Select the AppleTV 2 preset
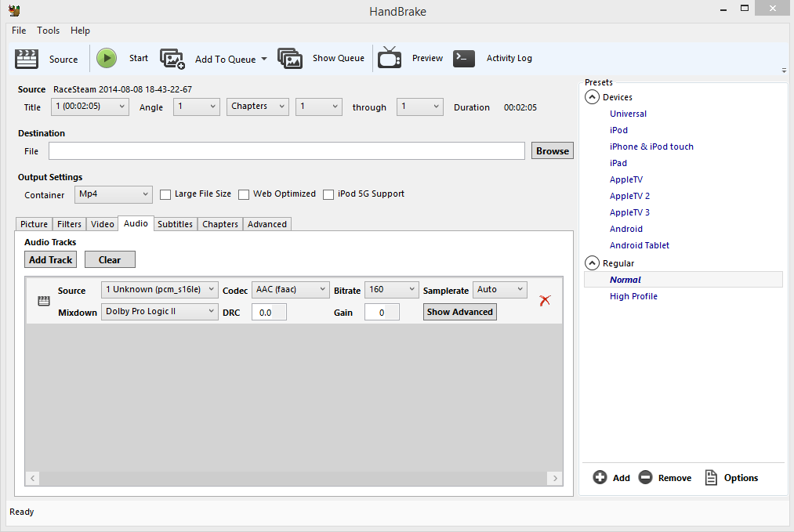 click(x=629, y=196)
